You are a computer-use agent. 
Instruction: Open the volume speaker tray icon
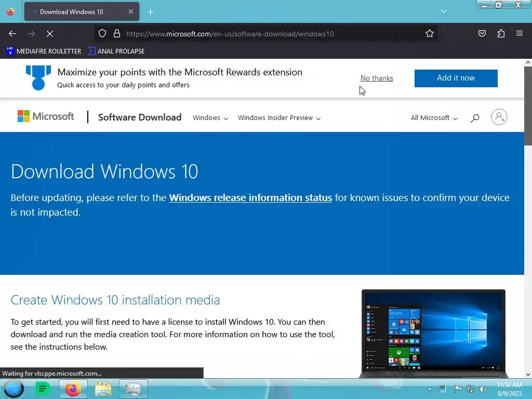pos(483,389)
